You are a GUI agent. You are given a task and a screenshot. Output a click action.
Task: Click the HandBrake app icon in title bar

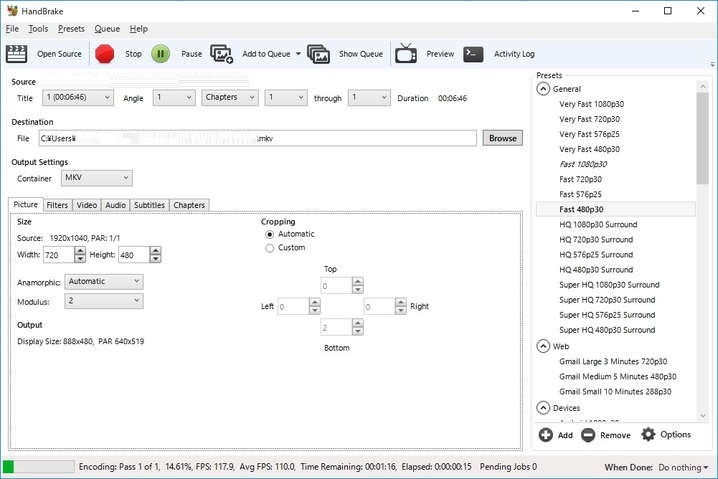tap(12, 11)
